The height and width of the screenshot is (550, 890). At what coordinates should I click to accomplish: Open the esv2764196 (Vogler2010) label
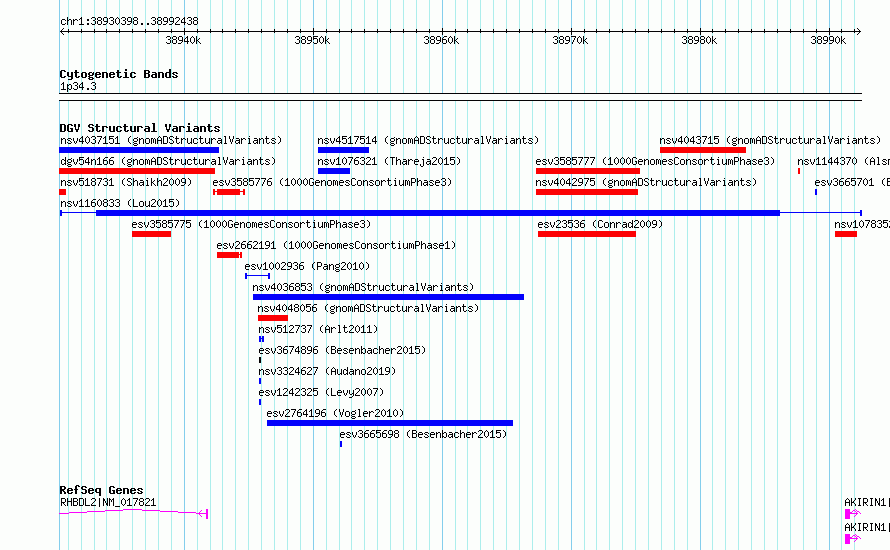click(x=335, y=413)
